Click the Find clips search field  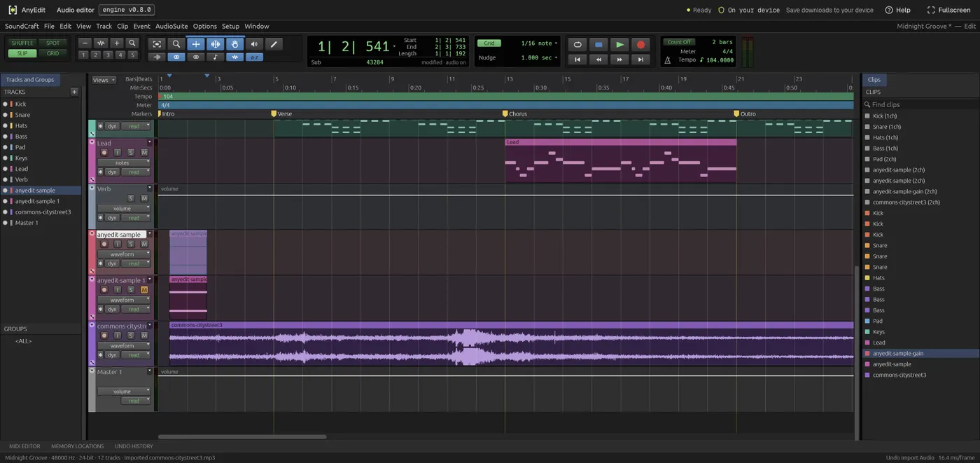(920, 104)
